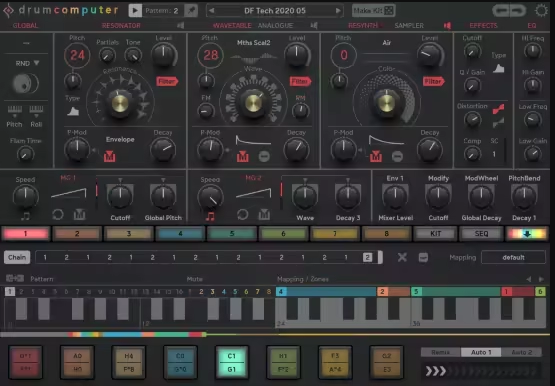Open the SEQ page
This screenshot has width=555, height=386.
[x=481, y=234]
